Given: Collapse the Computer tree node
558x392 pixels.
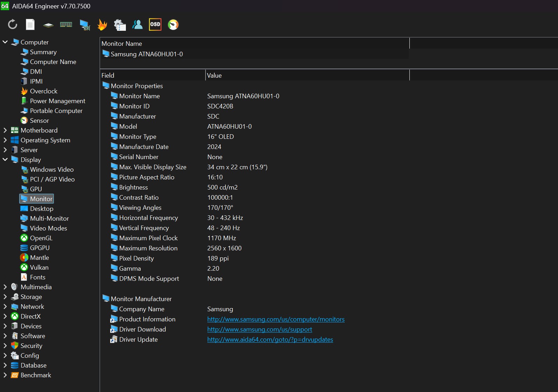Looking at the screenshot, I should (x=5, y=42).
